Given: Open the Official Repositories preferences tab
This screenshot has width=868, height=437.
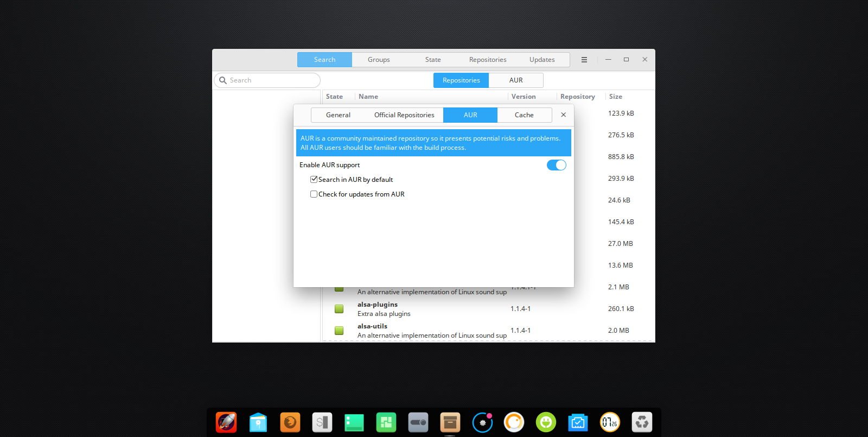Looking at the screenshot, I should pyautogui.click(x=404, y=115).
